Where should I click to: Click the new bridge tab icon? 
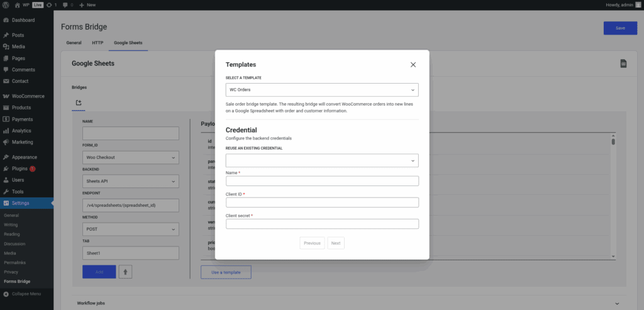click(79, 102)
